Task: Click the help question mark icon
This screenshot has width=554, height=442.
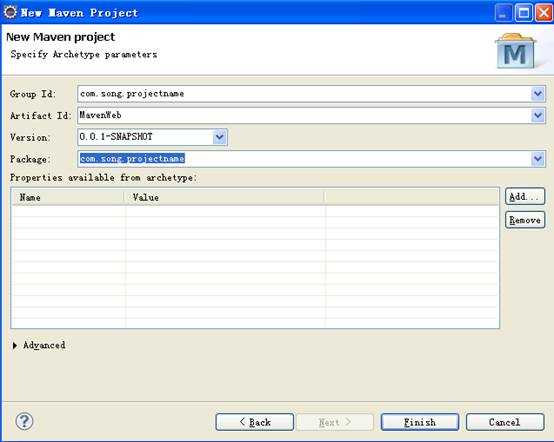Action: click(24, 421)
